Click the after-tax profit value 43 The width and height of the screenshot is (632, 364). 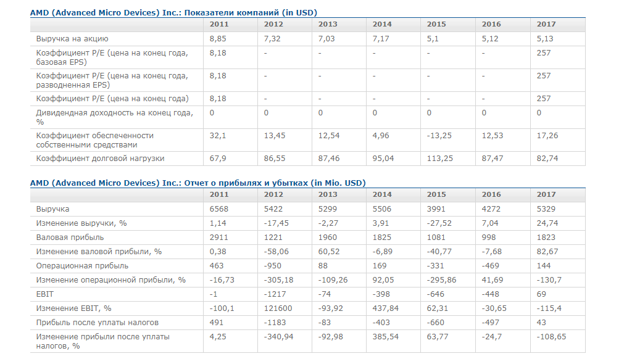[x=541, y=323]
